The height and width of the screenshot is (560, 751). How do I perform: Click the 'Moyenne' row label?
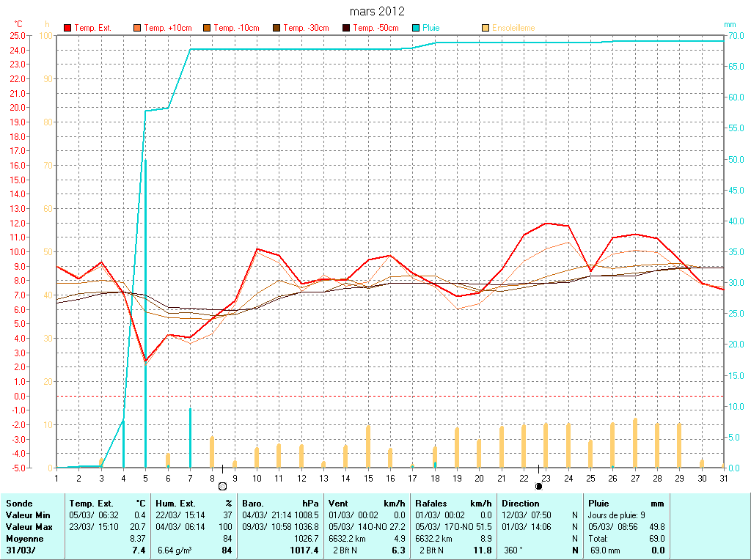tap(25, 538)
